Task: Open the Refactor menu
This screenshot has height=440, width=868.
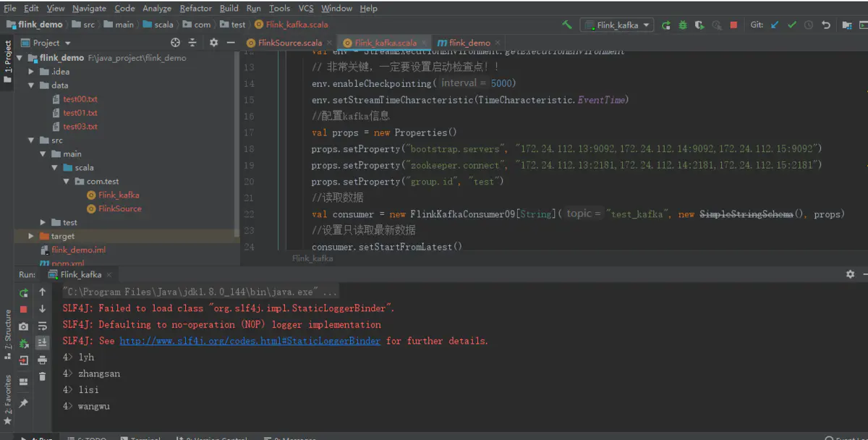Action: click(x=195, y=8)
